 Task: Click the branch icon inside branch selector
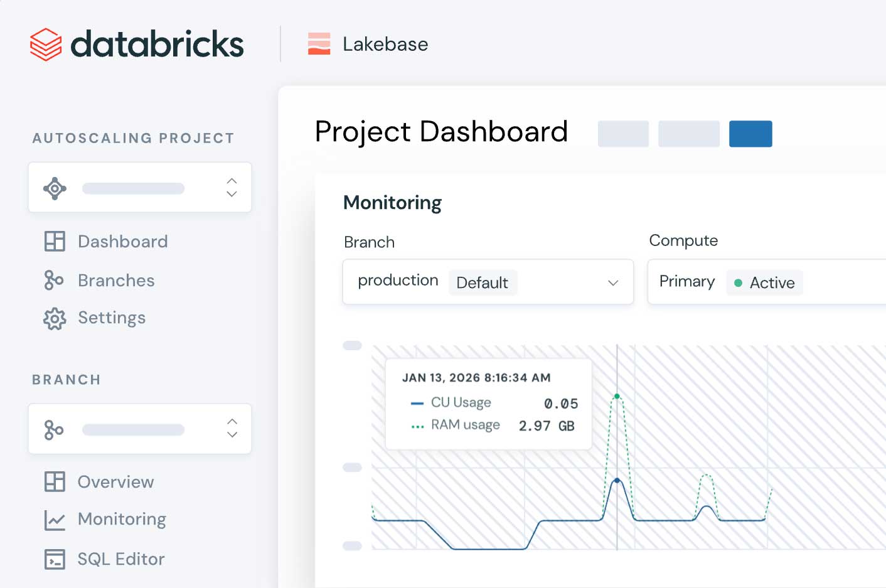click(x=54, y=430)
